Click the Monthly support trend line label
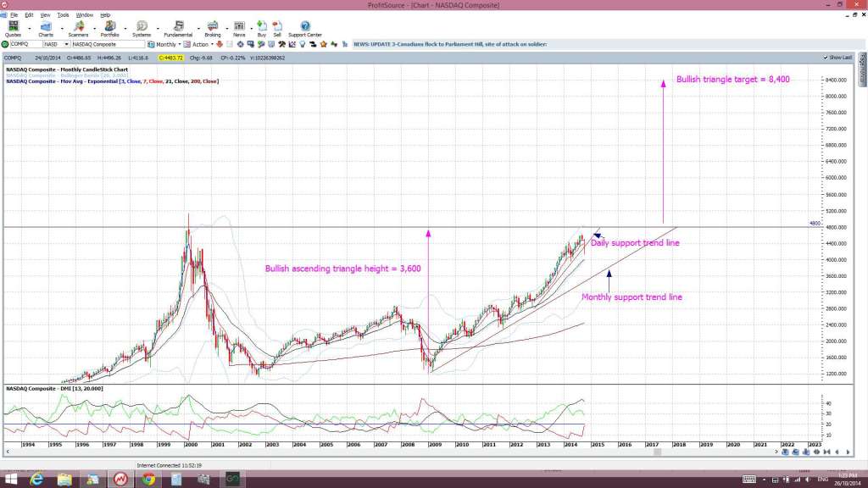Viewport: 868px width, 488px height. click(x=632, y=297)
